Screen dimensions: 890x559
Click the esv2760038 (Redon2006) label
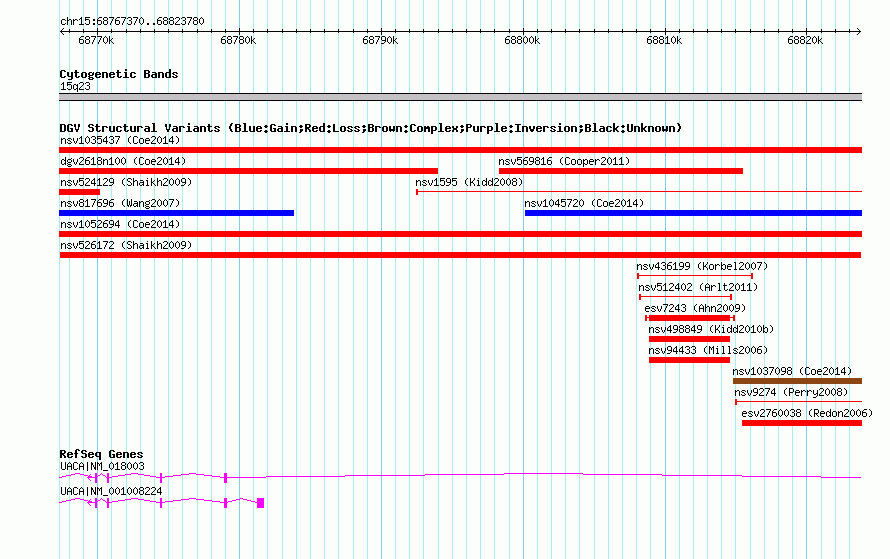[807, 413]
